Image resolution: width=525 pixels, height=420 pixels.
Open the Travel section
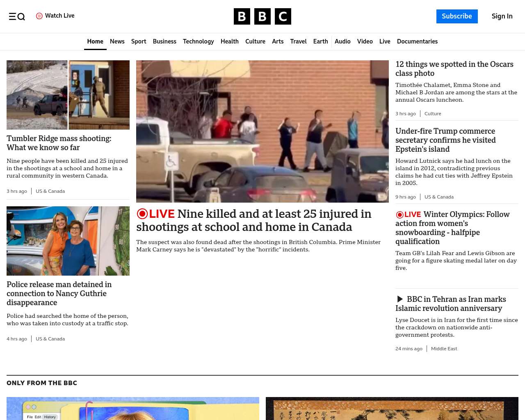pos(298,41)
